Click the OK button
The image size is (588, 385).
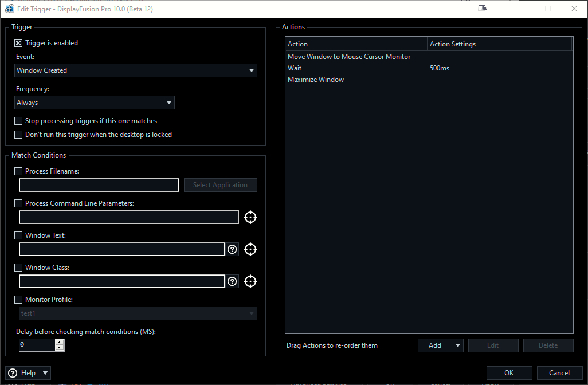509,373
